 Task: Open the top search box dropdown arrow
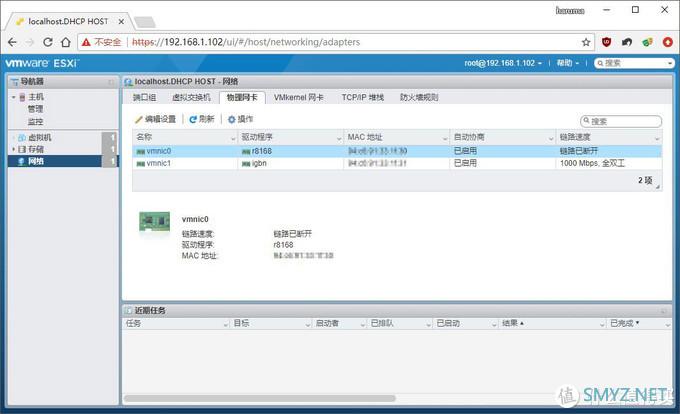point(670,64)
